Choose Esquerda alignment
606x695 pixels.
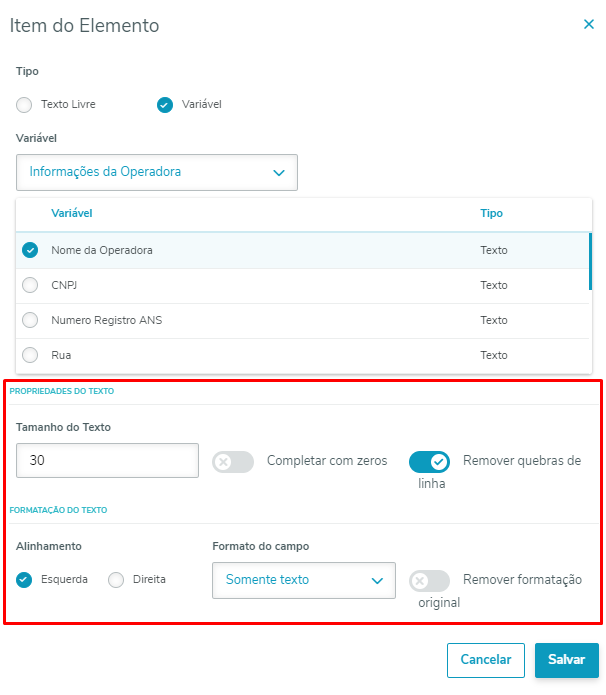coord(25,580)
